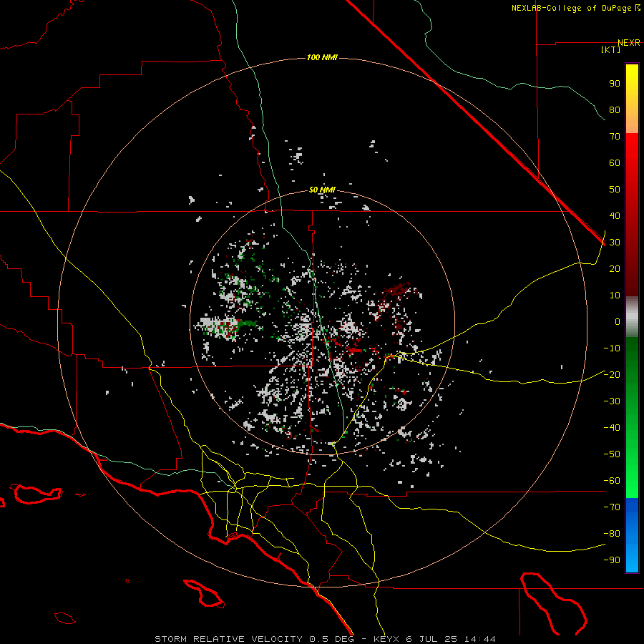Click the 100 NMI range ring label
Viewport: 644px width, 644px height.
(x=322, y=57)
